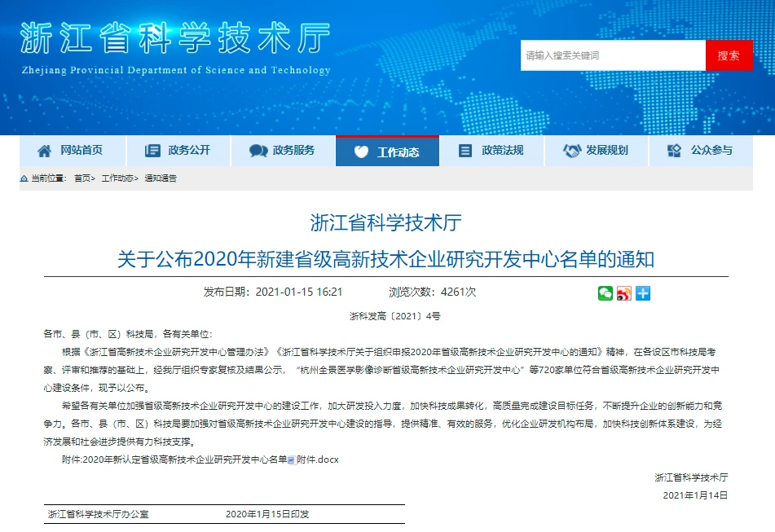Open the 通知通告 breadcrumb link
Image resolution: width=775 pixels, height=532 pixels.
(x=161, y=178)
